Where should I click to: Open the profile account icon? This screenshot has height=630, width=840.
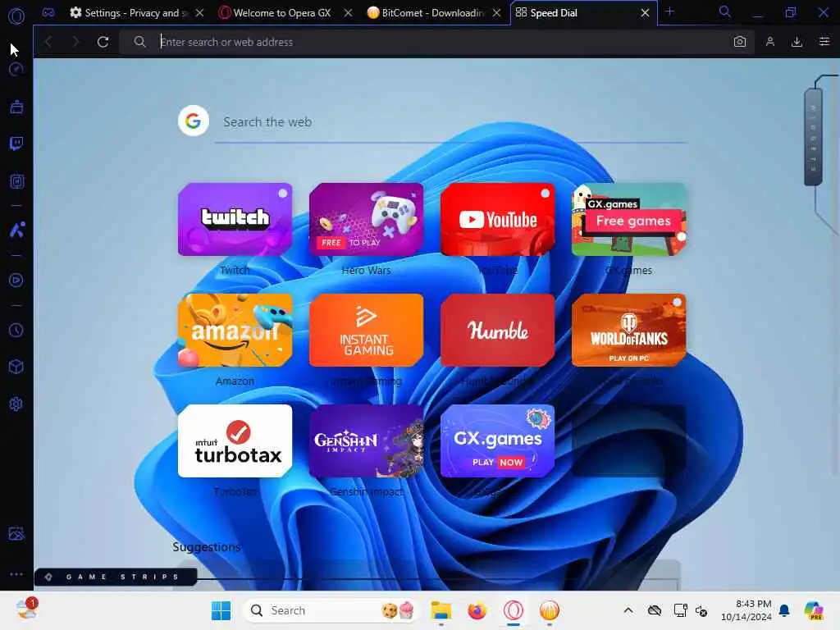(769, 42)
